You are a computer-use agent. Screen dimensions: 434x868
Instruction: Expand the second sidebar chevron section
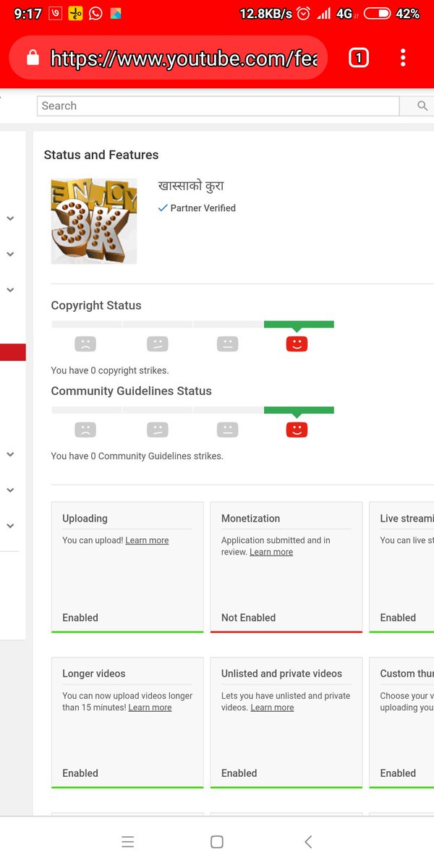(x=10, y=254)
